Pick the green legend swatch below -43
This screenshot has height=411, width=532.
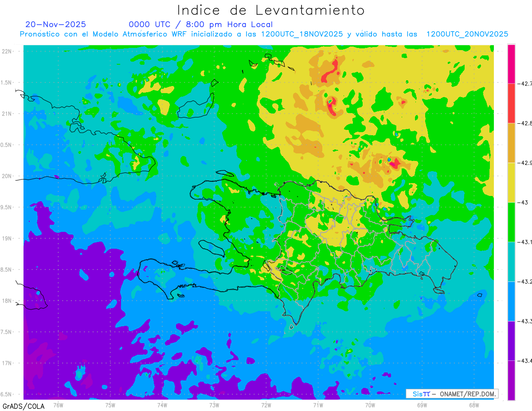(511, 222)
